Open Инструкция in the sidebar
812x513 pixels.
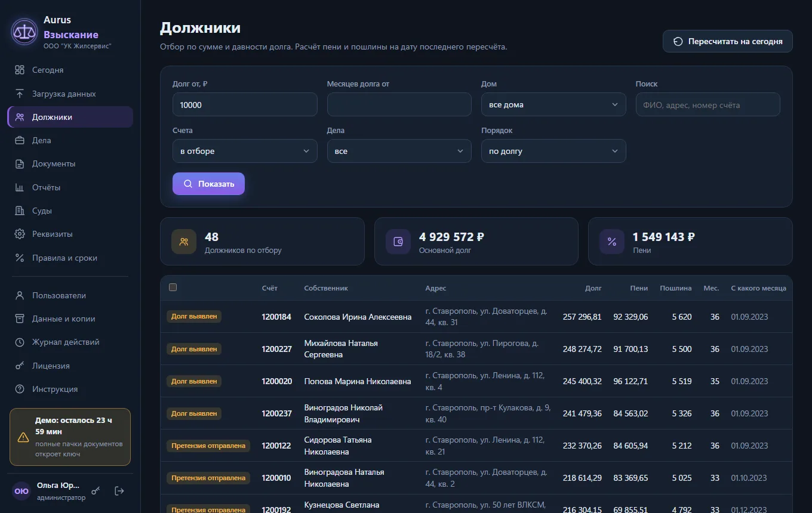click(70, 389)
